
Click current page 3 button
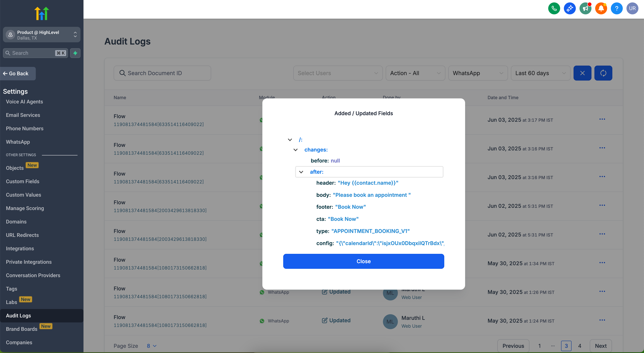(566, 346)
